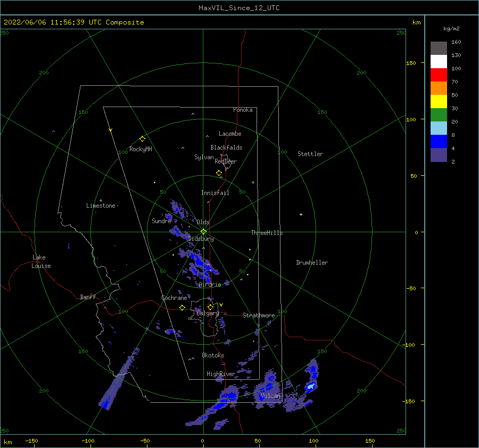Click the red 70-100 legend swatch

(439, 75)
